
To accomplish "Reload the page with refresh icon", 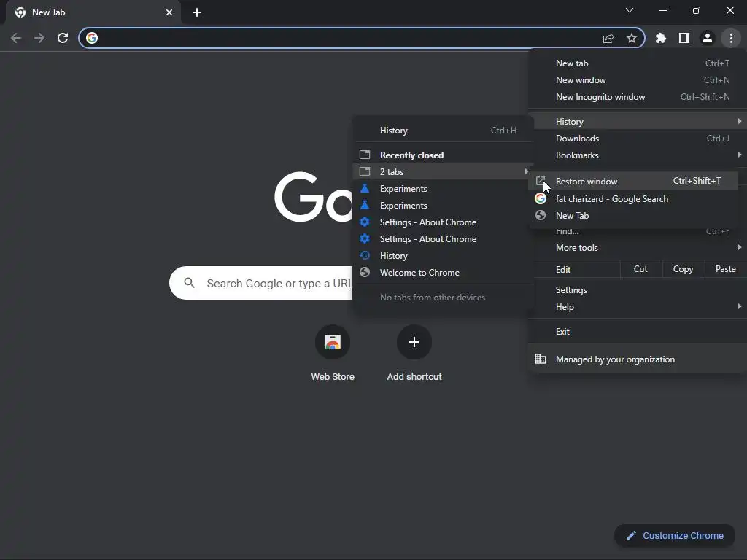I will click(63, 38).
